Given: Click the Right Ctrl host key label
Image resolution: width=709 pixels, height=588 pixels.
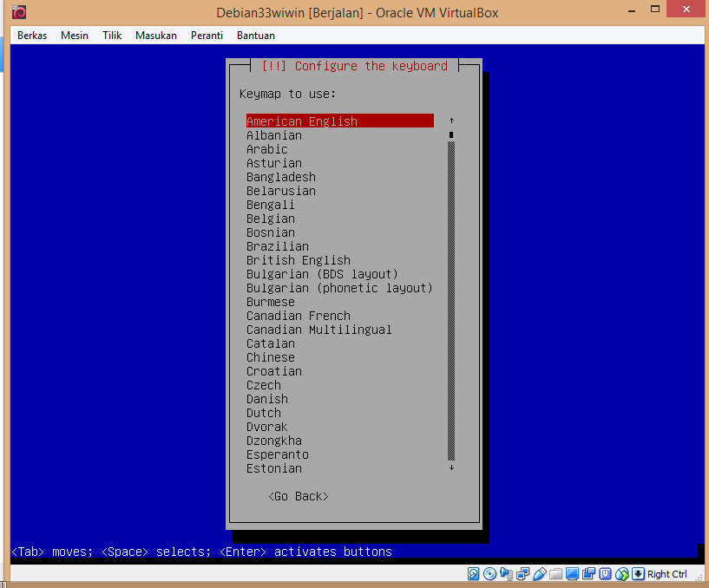Looking at the screenshot, I should (x=667, y=574).
